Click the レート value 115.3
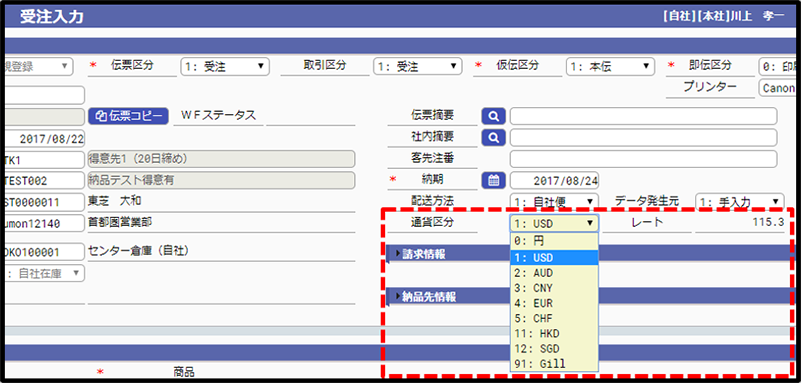 [768, 222]
